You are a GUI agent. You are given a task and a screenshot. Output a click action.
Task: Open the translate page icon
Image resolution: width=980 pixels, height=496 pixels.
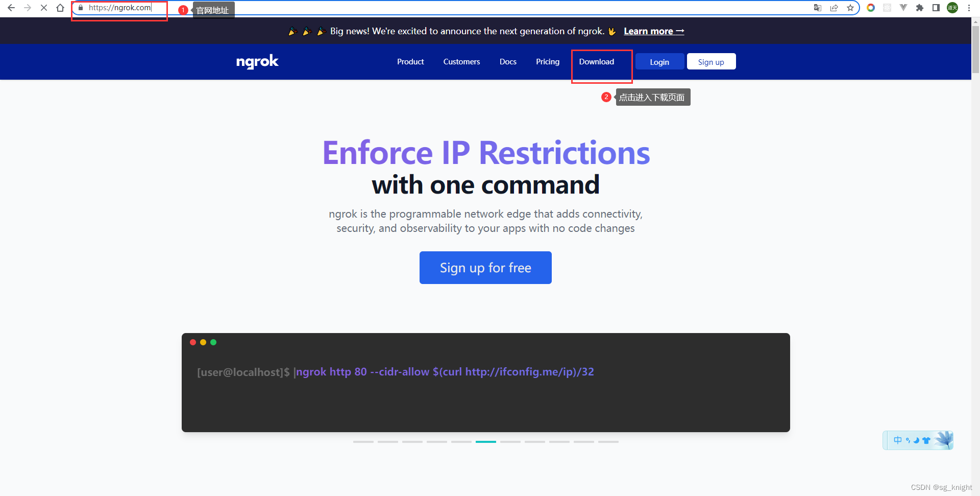click(x=818, y=8)
